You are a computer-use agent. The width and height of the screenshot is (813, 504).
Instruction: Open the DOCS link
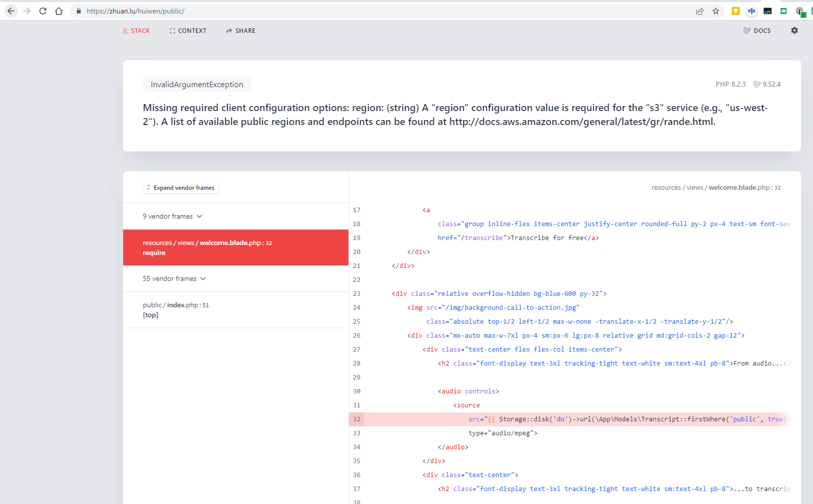click(757, 31)
